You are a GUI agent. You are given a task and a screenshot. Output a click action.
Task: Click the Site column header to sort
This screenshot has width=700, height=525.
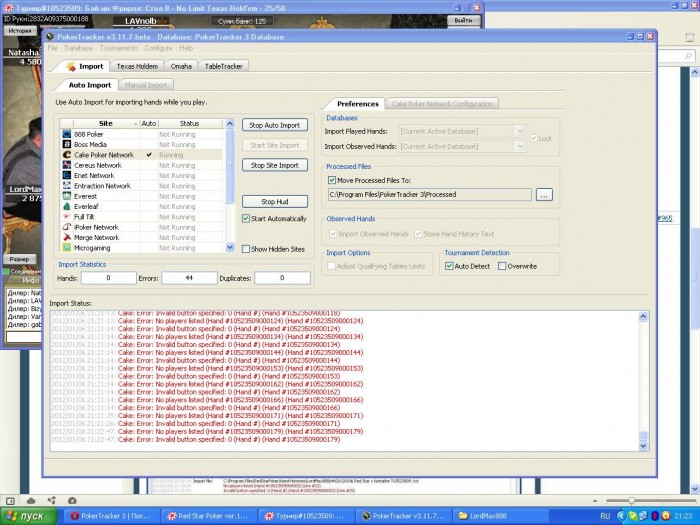pyautogui.click(x=106, y=123)
